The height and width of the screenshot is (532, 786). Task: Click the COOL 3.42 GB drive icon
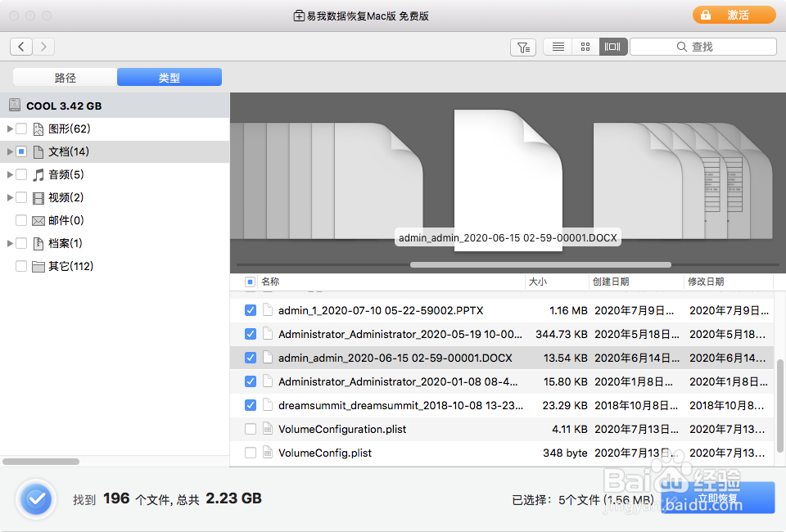[15, 106]
